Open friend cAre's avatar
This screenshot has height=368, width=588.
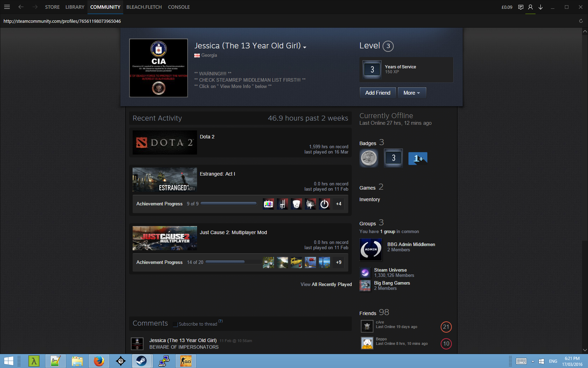[x=367, y=326]
